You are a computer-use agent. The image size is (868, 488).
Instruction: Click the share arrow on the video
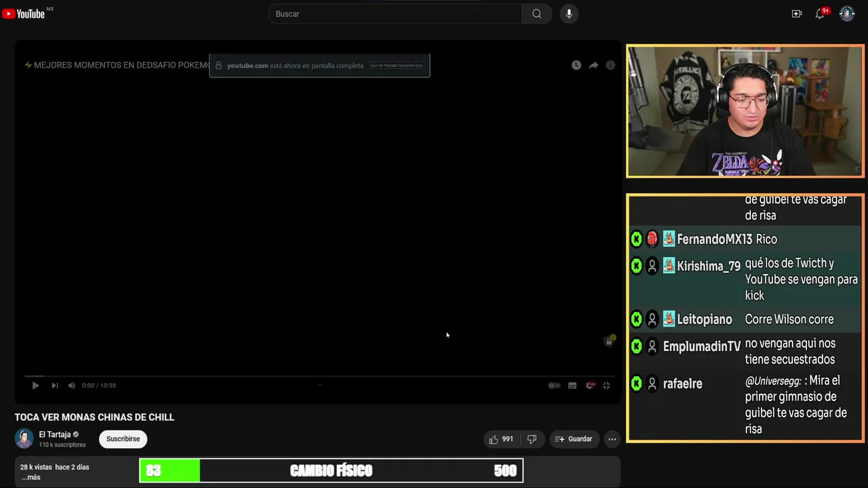(593, 65)
